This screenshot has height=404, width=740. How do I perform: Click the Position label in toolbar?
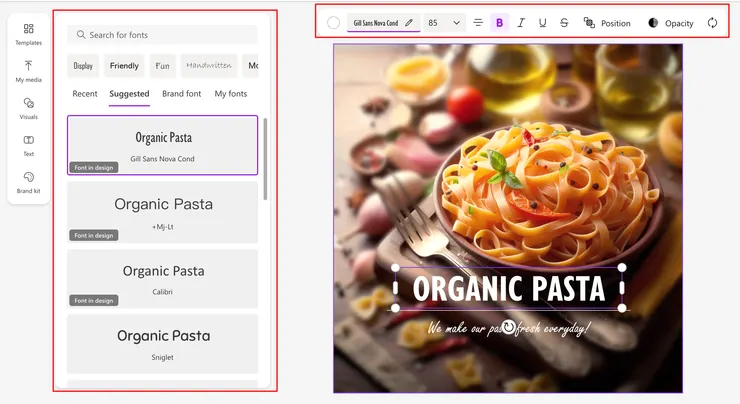pyautogui.click(x=615, y=23)
